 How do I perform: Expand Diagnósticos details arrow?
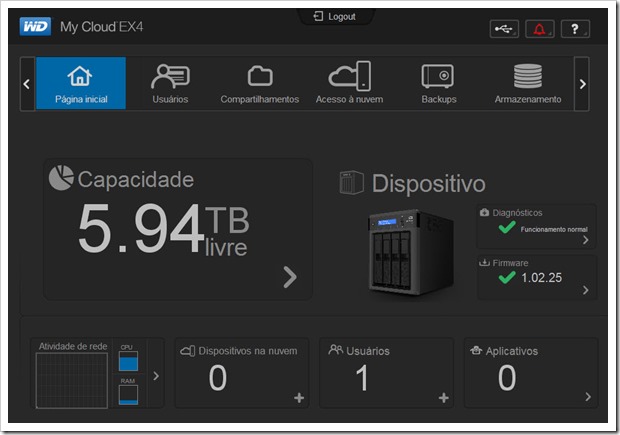(586, 240)
